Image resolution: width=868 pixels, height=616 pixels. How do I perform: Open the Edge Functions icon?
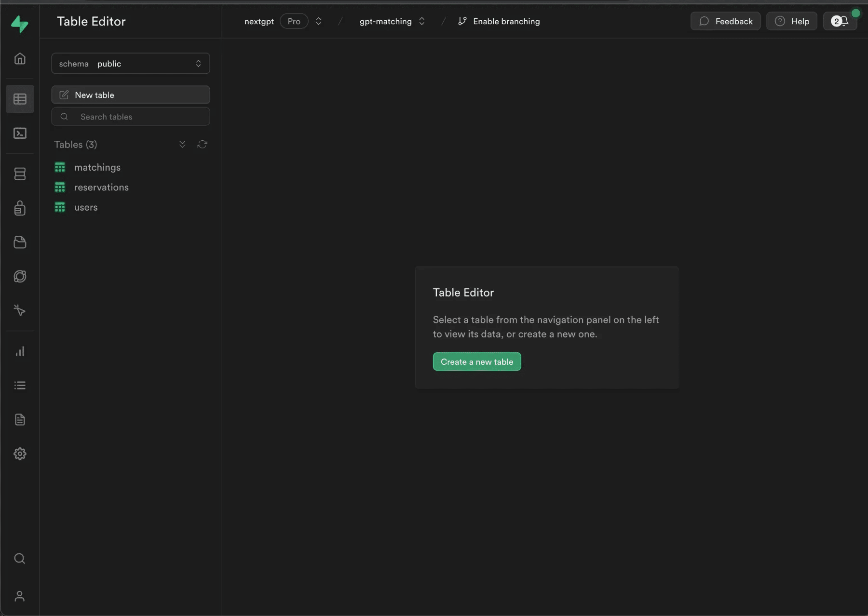tap(20, 276)
